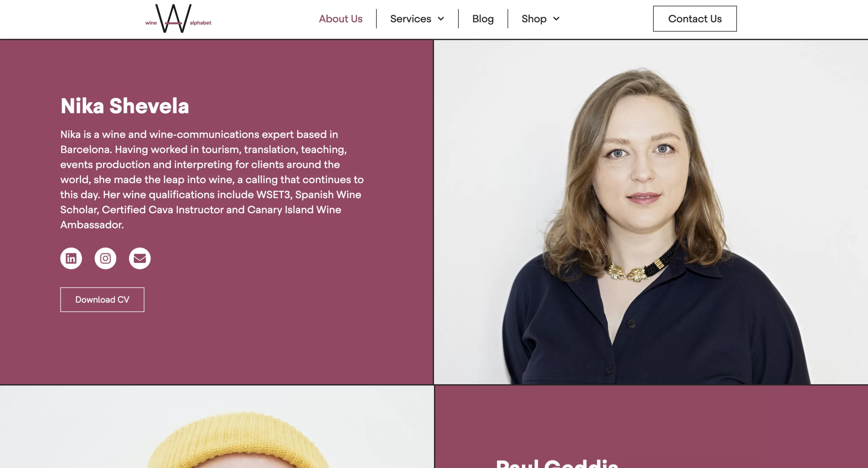This screenshot has width=868, height=468.
Task: Click the email envelope icon
Action: tap(140, 258)
